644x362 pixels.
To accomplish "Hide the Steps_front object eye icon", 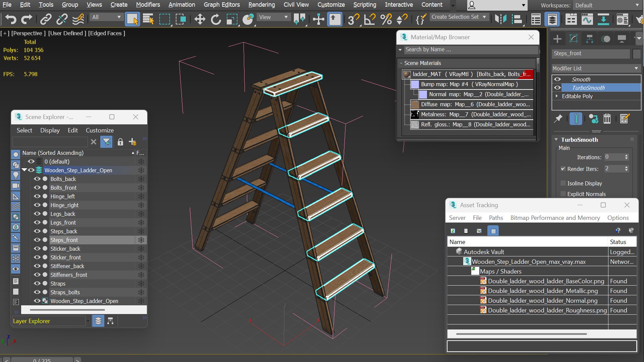I will 37,240.
